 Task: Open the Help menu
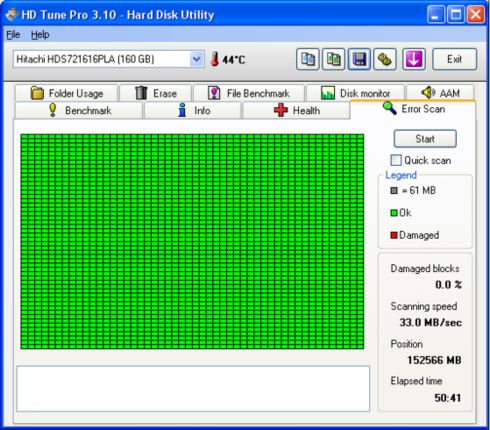click(x=40, y=35)
